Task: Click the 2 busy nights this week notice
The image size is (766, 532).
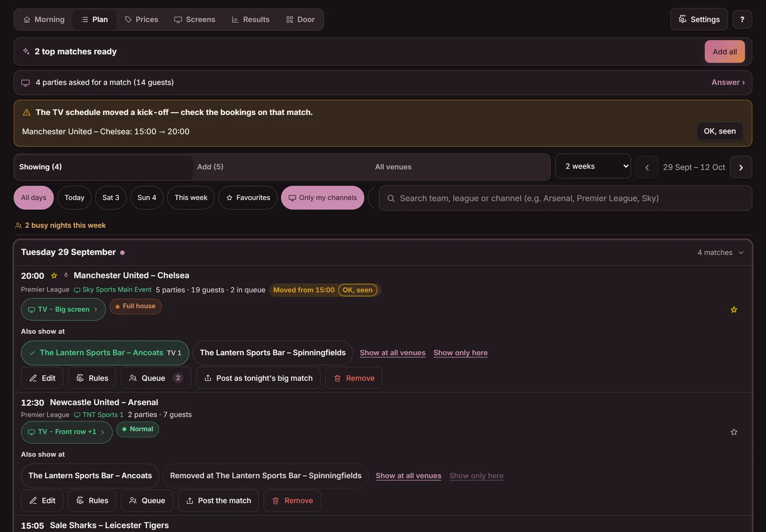Action: pyautogui.click(x=60, y=226)
